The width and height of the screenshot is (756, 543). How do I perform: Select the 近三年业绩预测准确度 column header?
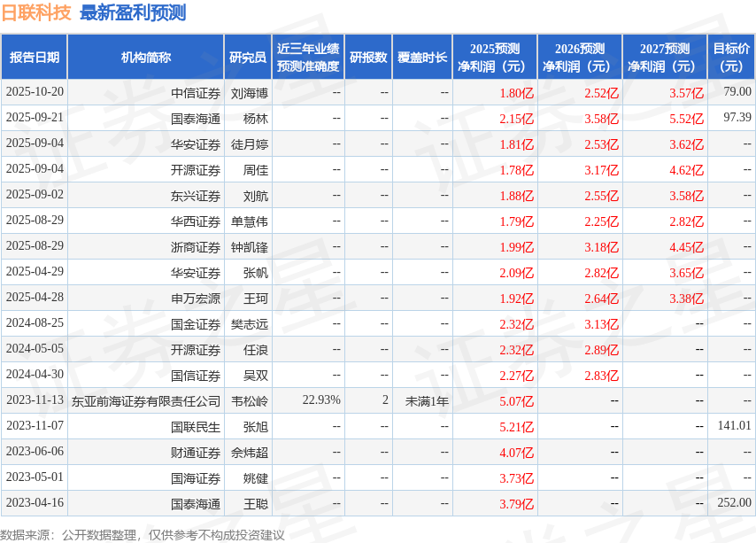point(308,57)
